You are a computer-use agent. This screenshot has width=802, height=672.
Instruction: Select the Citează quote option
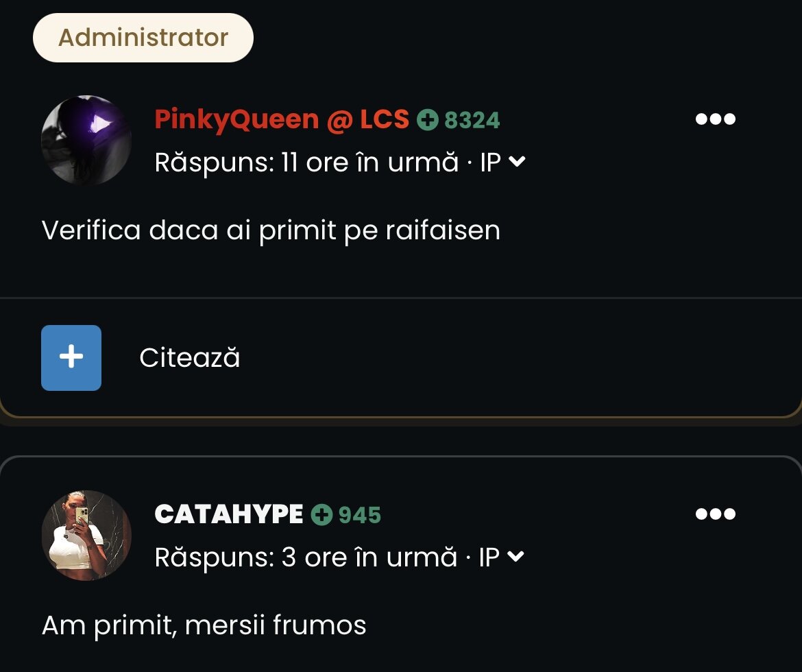[189, 357]
